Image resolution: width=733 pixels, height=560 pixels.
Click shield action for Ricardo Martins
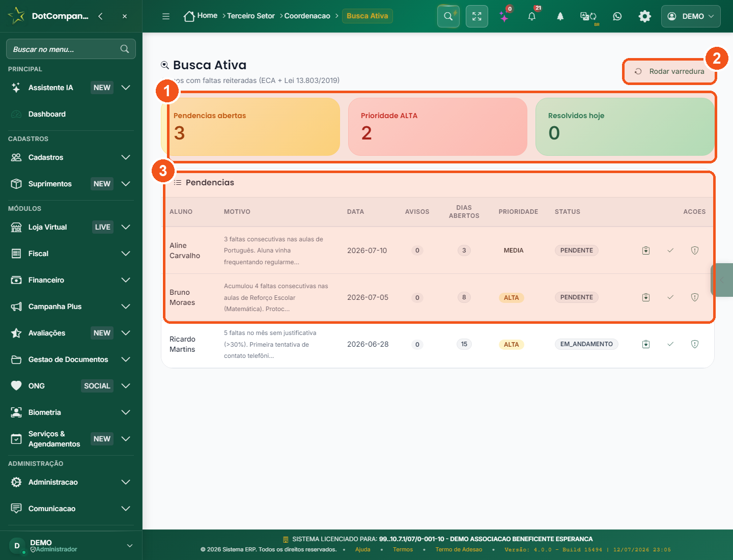pos(695,344)
